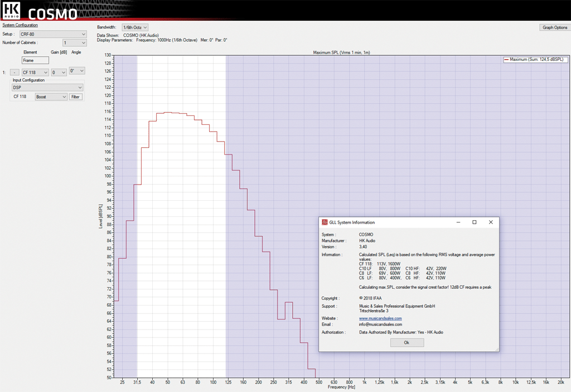Click the GLL System Information dialog icon

pos(325,222)
